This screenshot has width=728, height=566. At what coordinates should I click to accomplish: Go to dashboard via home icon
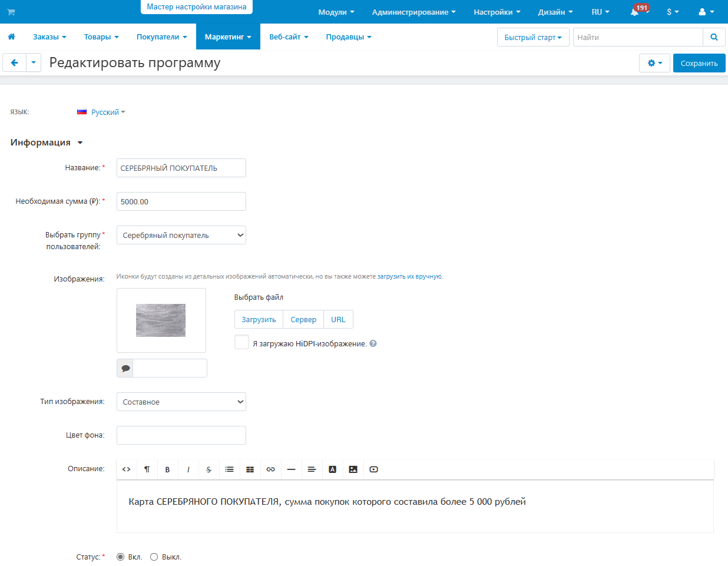click(x=11, y=37)
